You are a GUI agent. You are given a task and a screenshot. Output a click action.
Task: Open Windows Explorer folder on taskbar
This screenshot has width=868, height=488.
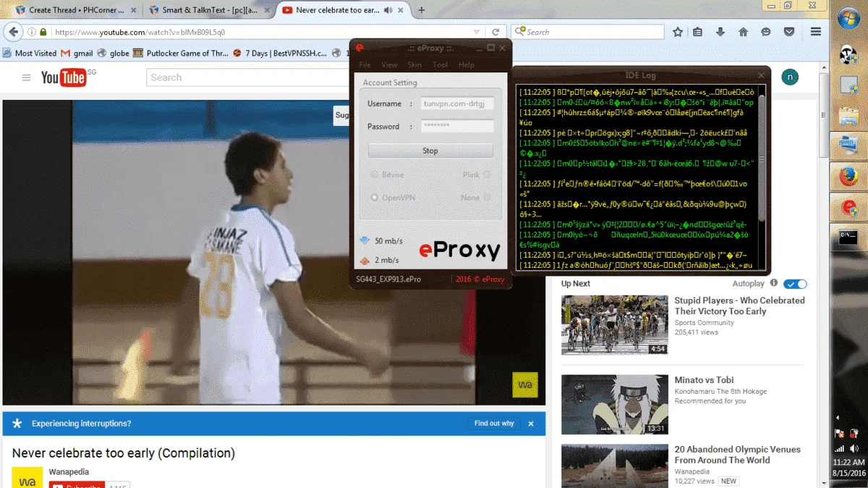point(848,116)
